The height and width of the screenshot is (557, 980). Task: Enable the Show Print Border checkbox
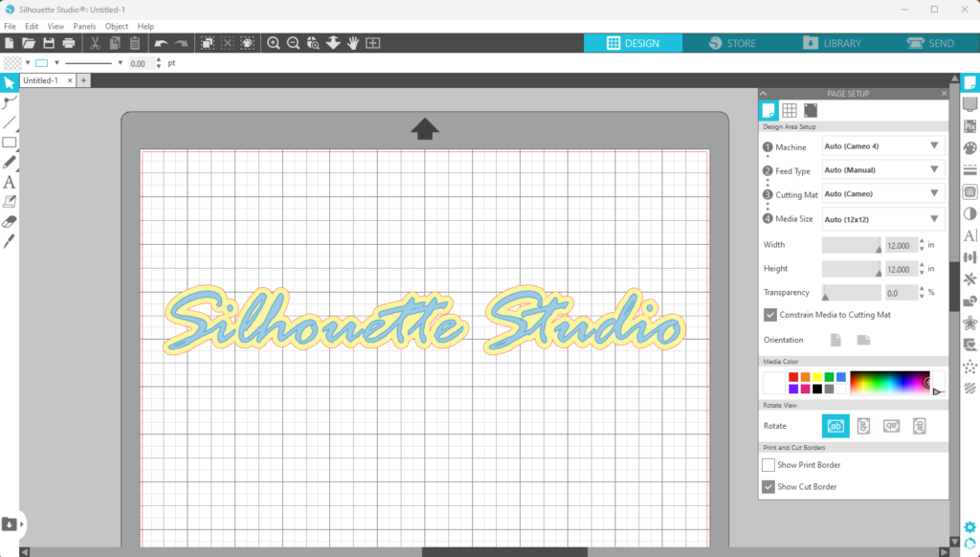[x=768, y=465]
